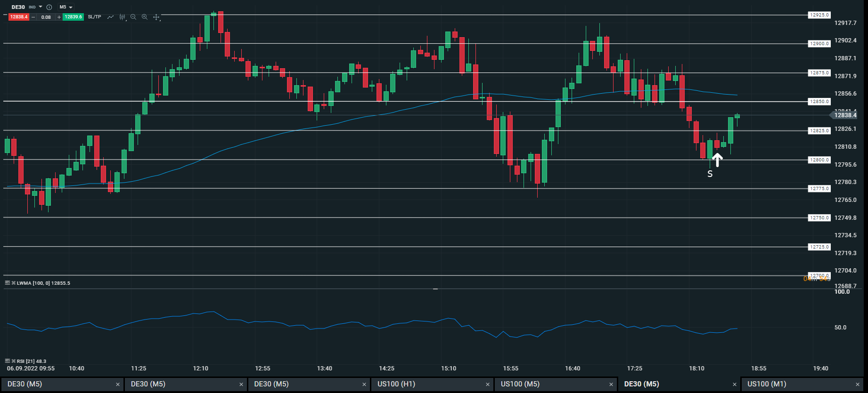Click the 12780.3 price axis label
This screenshot has height=393, width=868.
(845, 182)
